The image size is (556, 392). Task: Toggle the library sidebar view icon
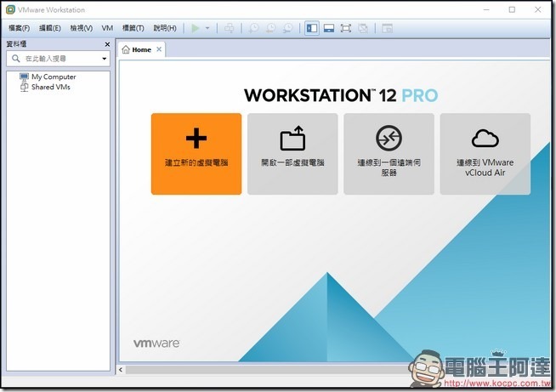click(x=312, y=28)
